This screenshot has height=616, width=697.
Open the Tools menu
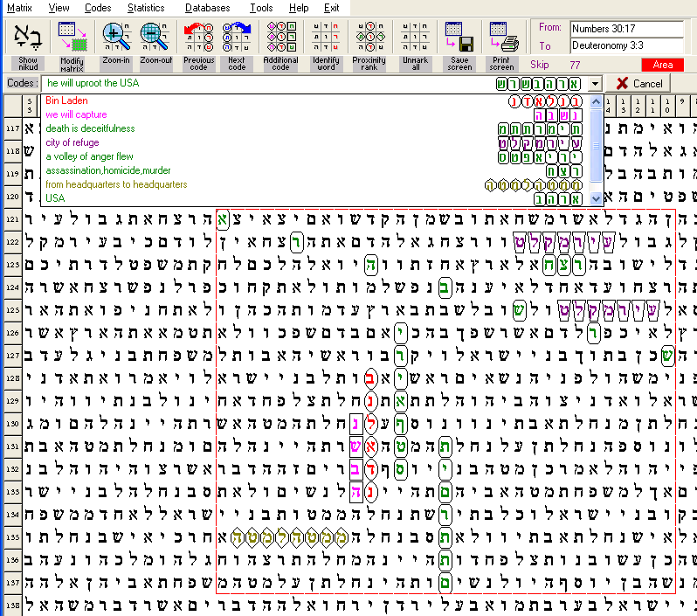261,8
